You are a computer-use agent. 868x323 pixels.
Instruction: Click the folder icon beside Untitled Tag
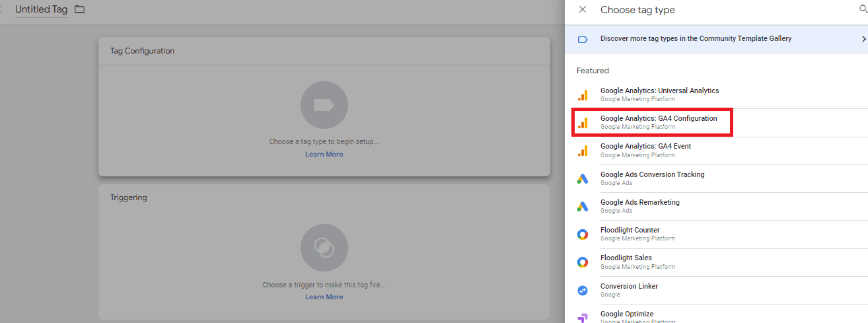click(80, 10)
